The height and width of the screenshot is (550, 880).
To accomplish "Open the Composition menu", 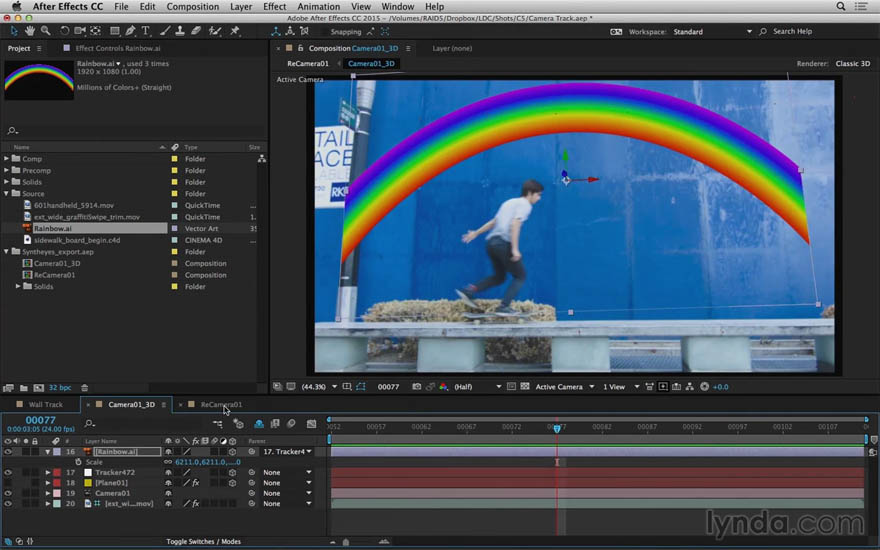I will tap(192, 7).
